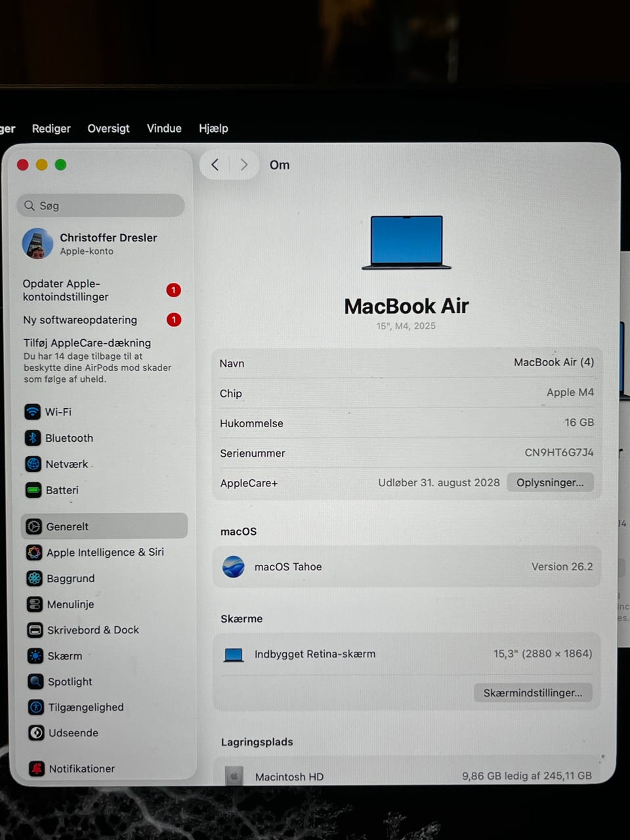Click the serial number CN9HT6G7J4
The width and height of the screenshot is (630, 840).
559,453
